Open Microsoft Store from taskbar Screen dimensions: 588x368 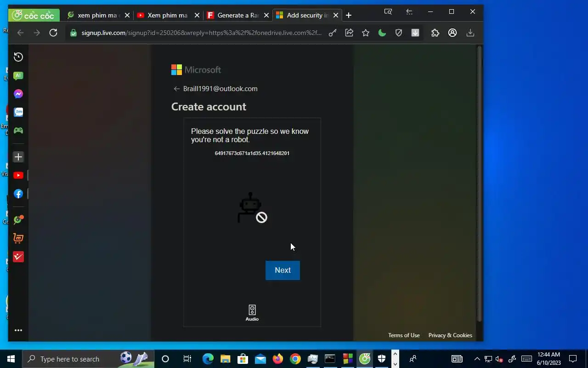point(243,359)
